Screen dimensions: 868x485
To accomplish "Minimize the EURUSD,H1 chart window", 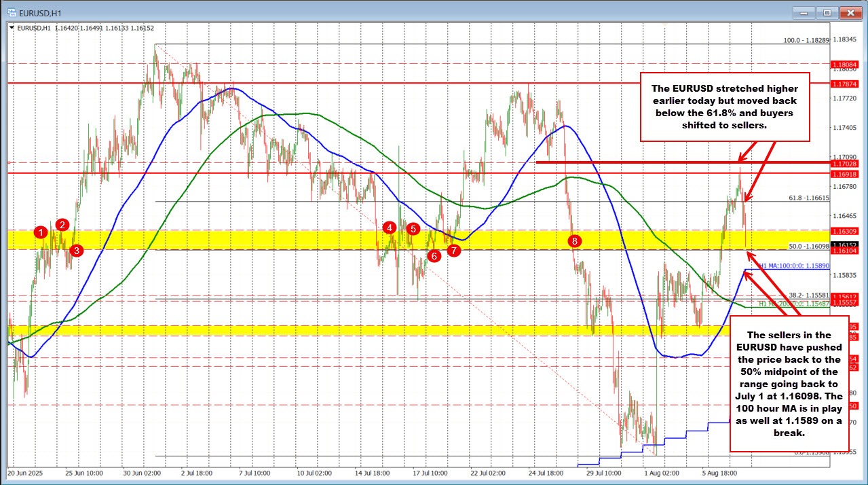I will 805,12.
